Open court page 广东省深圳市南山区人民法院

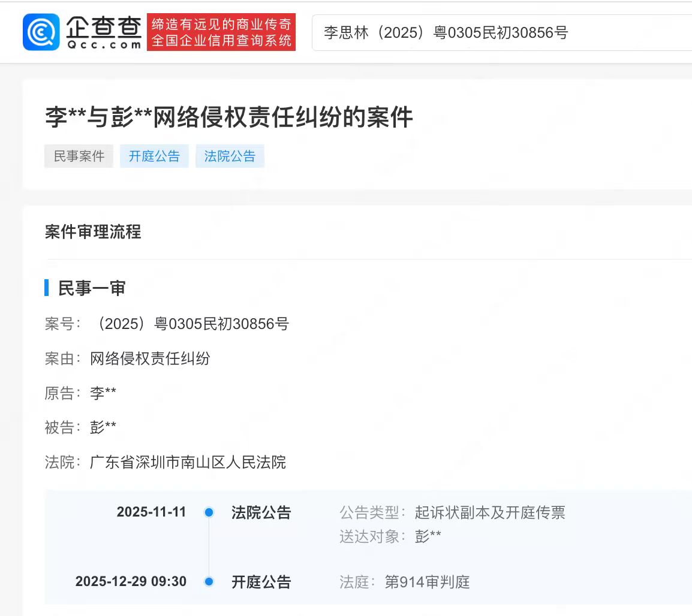[188, 463]
